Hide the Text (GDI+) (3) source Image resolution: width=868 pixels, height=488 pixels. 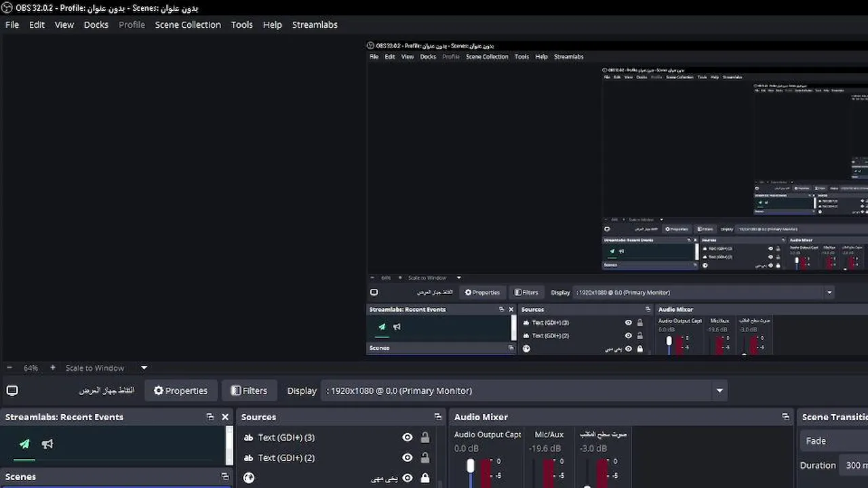pyautogui.click(x=408, y=437)
